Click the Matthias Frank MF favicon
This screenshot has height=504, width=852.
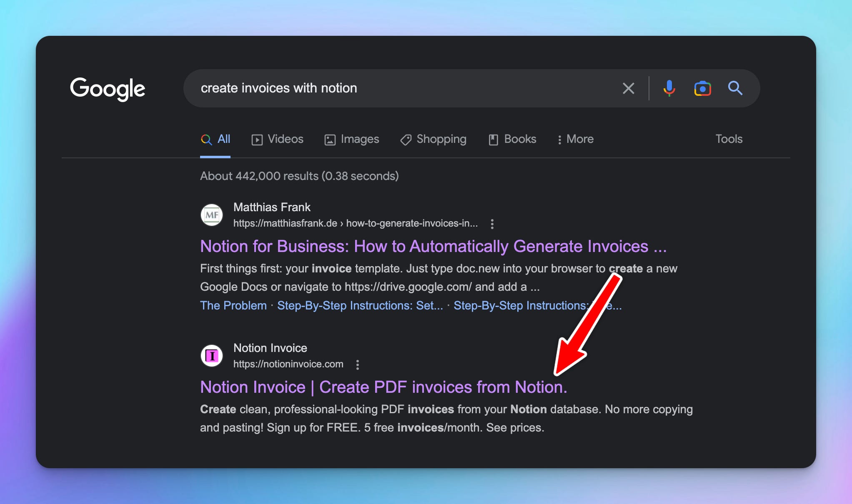click(212, 215)
